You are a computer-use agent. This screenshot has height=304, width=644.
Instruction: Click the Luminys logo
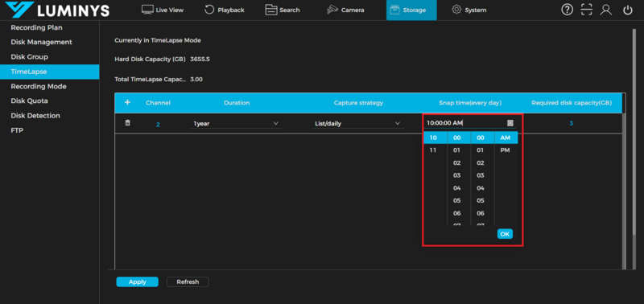(57, 10)
